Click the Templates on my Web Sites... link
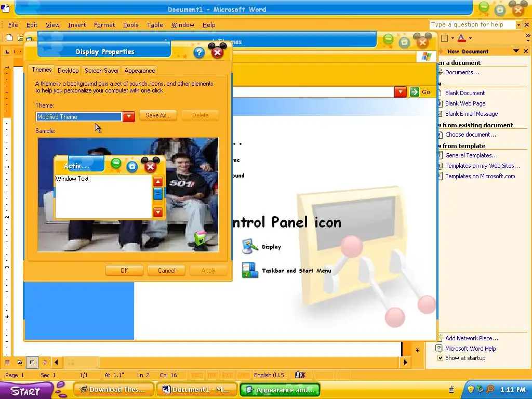The width and height of the screenshot is (532, 399). coord(483,166)
